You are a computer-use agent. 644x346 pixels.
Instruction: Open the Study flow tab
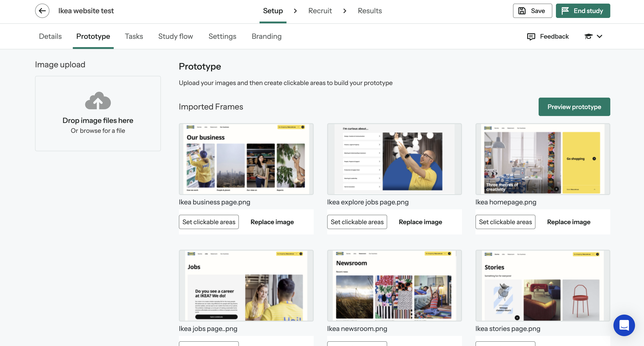click(x=175, y=36)
